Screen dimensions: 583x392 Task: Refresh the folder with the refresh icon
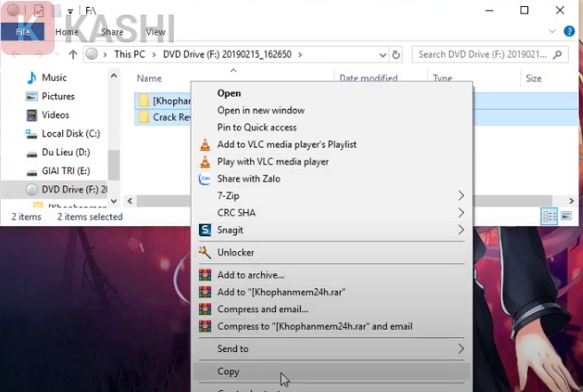coord(396,55)
